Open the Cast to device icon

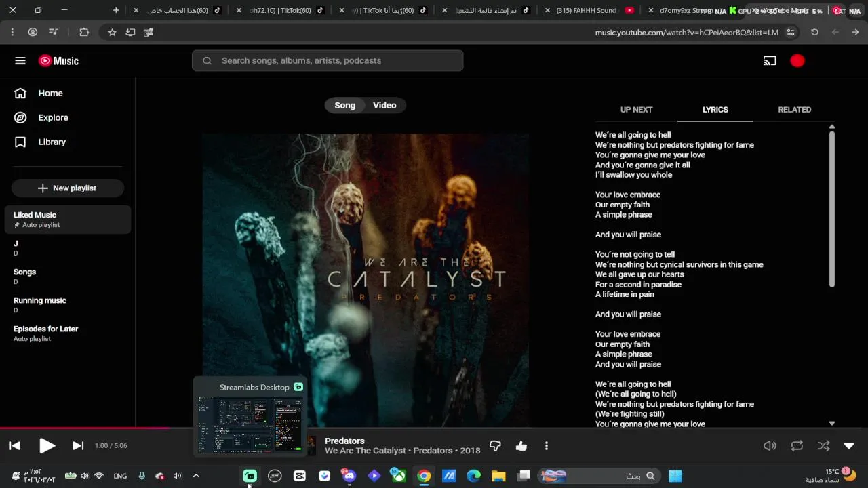point(770,61)
